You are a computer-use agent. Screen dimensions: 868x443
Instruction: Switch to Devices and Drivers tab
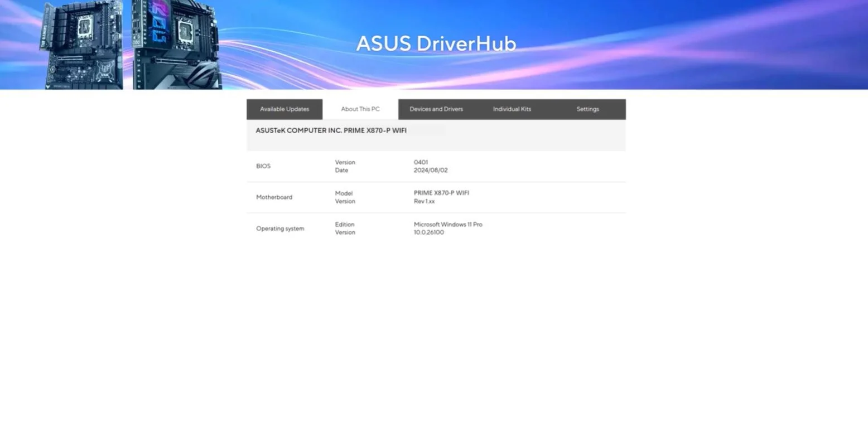(x=436, y=109)
